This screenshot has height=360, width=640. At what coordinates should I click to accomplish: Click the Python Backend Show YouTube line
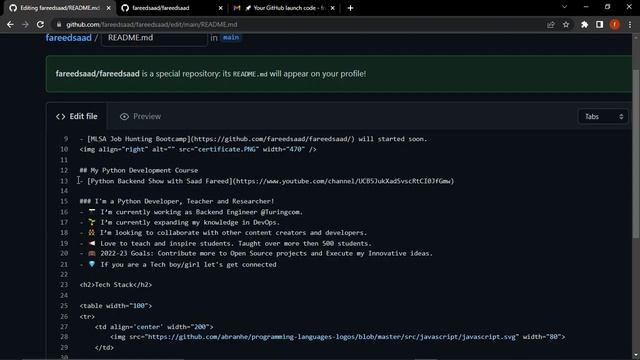coord(267,181)
